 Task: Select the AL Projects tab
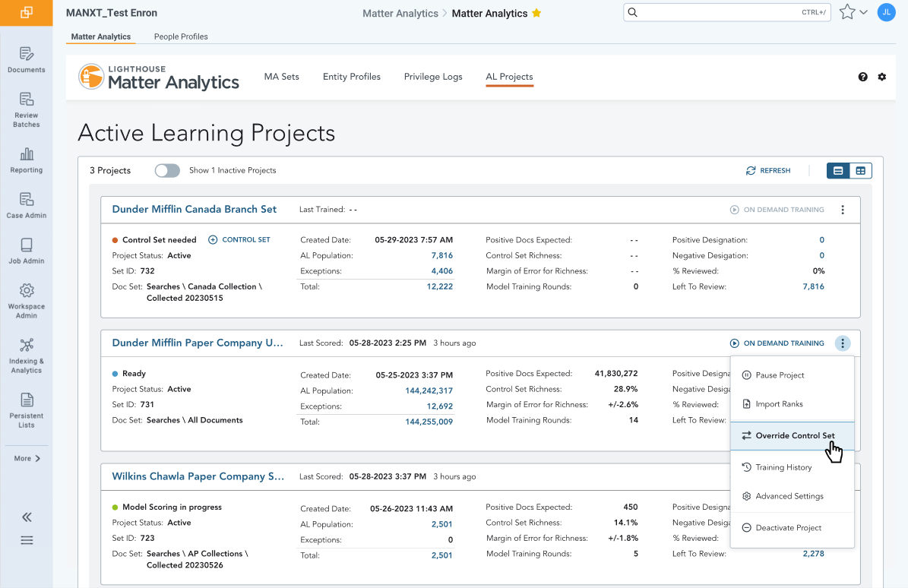coord(509,77)
